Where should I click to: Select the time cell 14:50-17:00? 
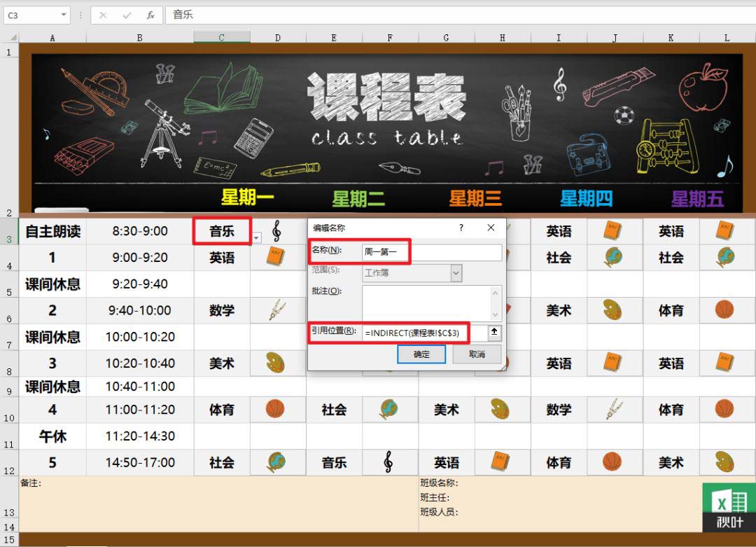pyautogui.click(x=140, y=463)
